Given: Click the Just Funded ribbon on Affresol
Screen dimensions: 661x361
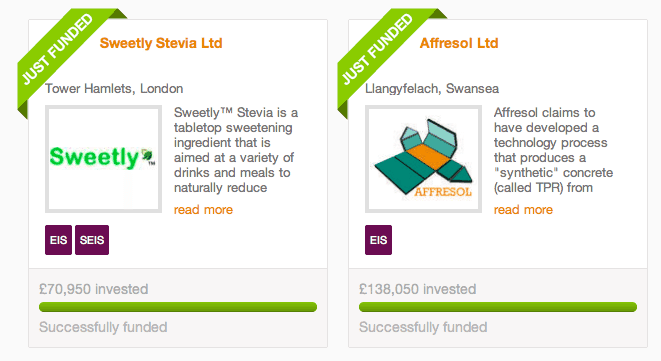Looking at the screenshot, I should coord(379,48).
